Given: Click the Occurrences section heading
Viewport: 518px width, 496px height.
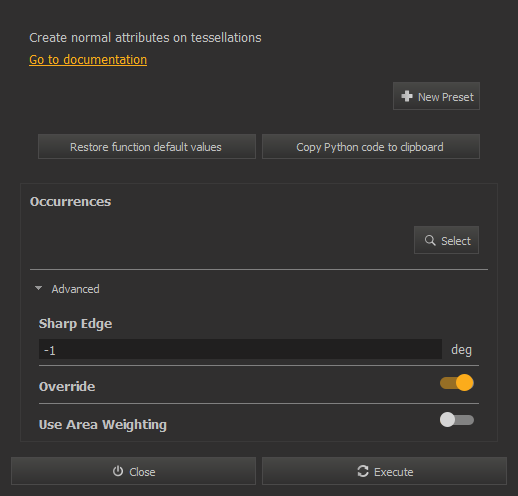Looking at the screenshot, I should pos(70,201).
